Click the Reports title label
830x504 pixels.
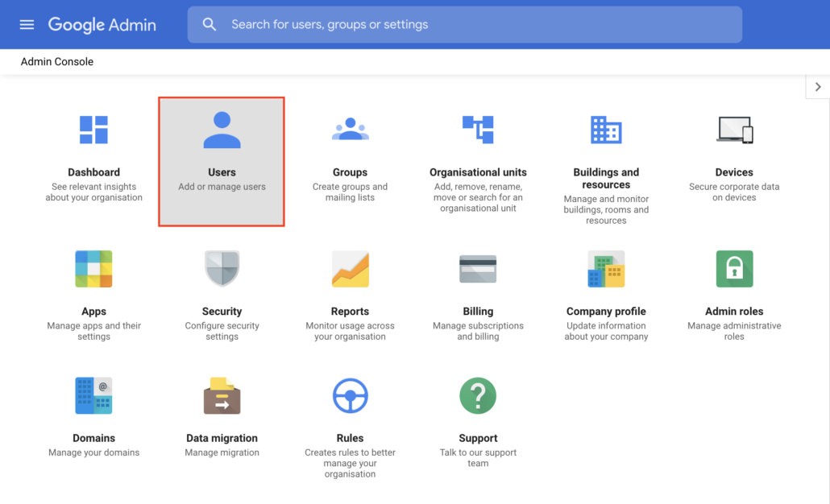pyautogui.click(x=350, y=312)
